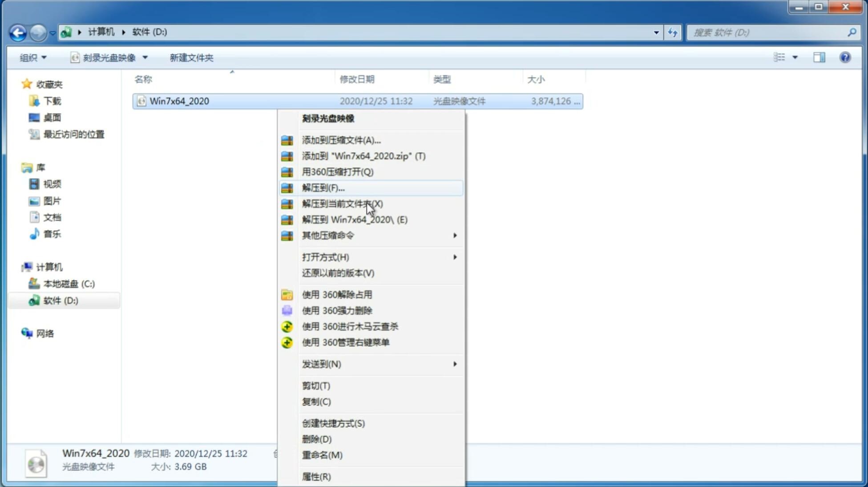Open 使用 360管理右键菜单
The image size is (868, 487).
tap(345, 342)
